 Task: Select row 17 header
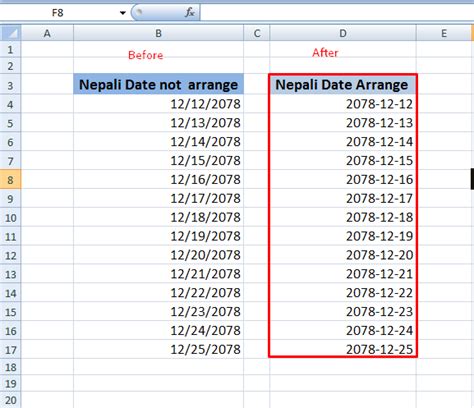10,350
